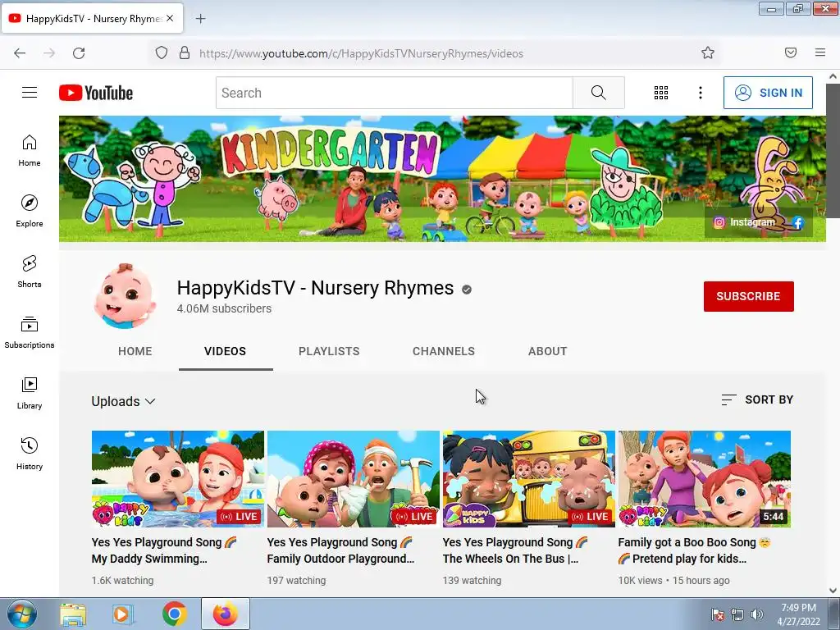Click the SIGN IN button
This screenshot has height=630, width=840.
(768, 93)
